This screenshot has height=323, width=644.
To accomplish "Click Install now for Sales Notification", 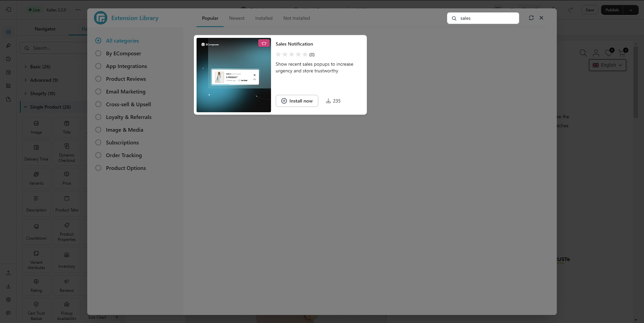I will coord(297,101).
